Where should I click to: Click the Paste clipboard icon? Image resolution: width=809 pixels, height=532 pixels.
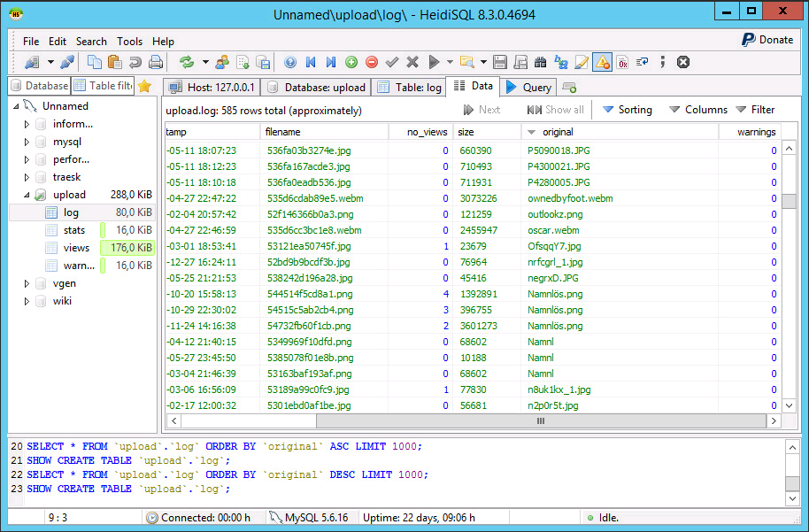coord(115,63)
